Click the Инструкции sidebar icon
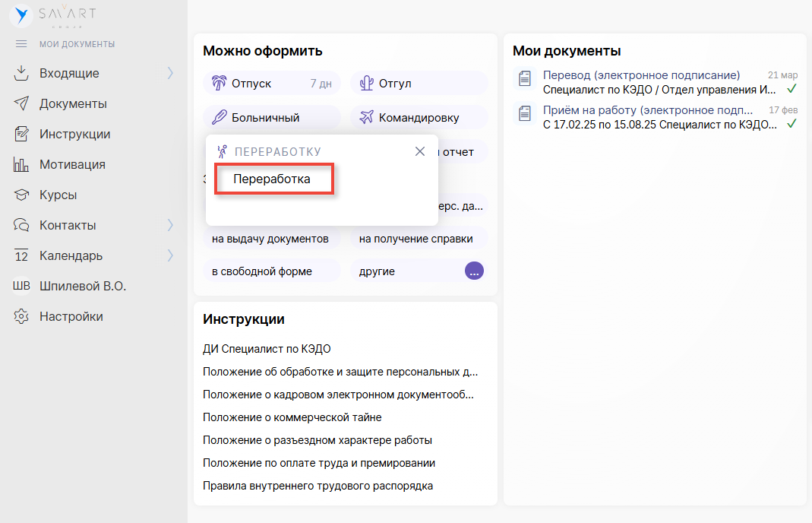 pos(21,135)
